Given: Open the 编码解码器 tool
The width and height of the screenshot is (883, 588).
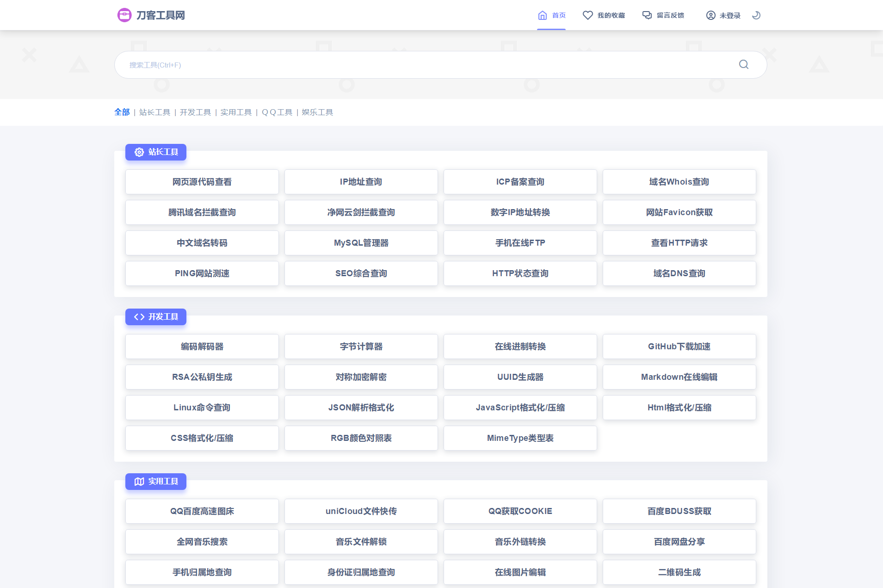Looking at the screenshot, I should (x=202, y=347).
